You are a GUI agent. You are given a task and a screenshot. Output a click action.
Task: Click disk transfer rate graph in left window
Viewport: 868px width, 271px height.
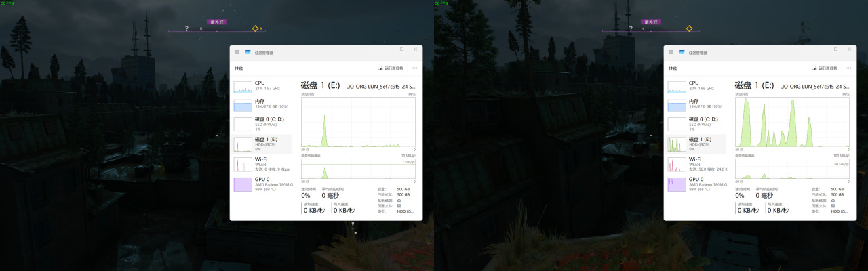click(358, 168)
